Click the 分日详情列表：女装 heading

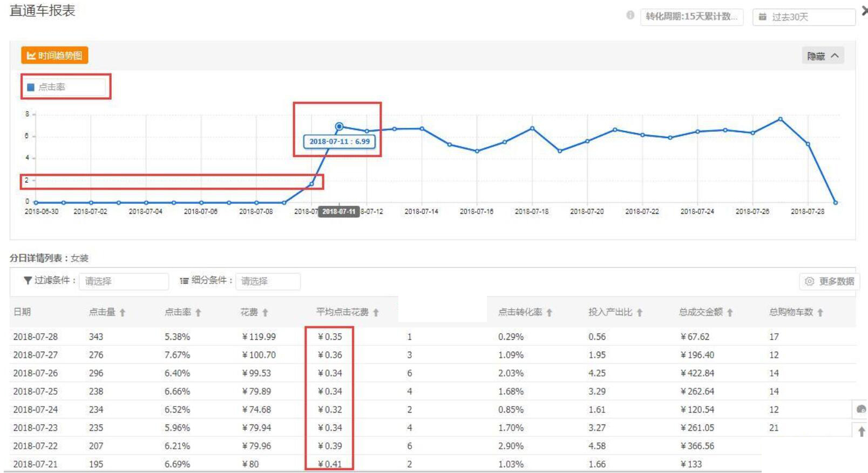pyautogui.click(x=49, y=258)
